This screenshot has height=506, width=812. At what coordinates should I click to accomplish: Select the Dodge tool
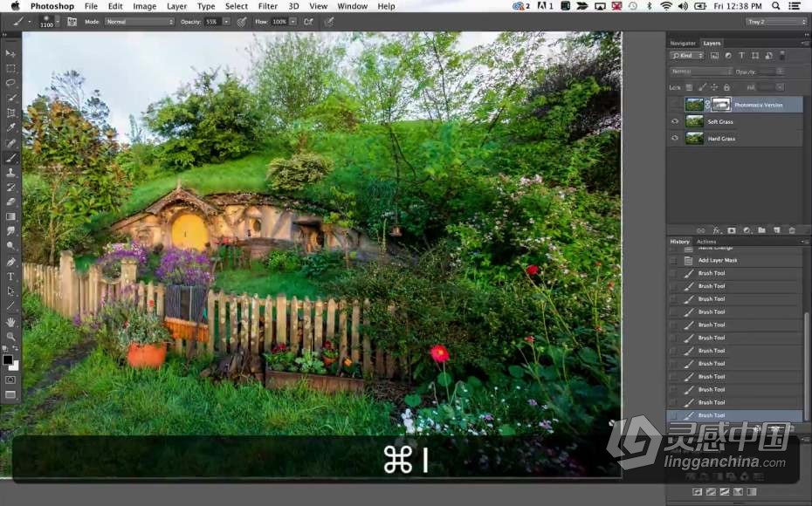pos(10,246)
